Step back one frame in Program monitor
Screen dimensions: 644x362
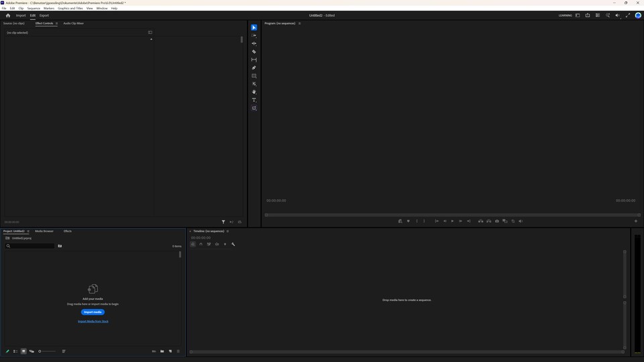(445, 221)
